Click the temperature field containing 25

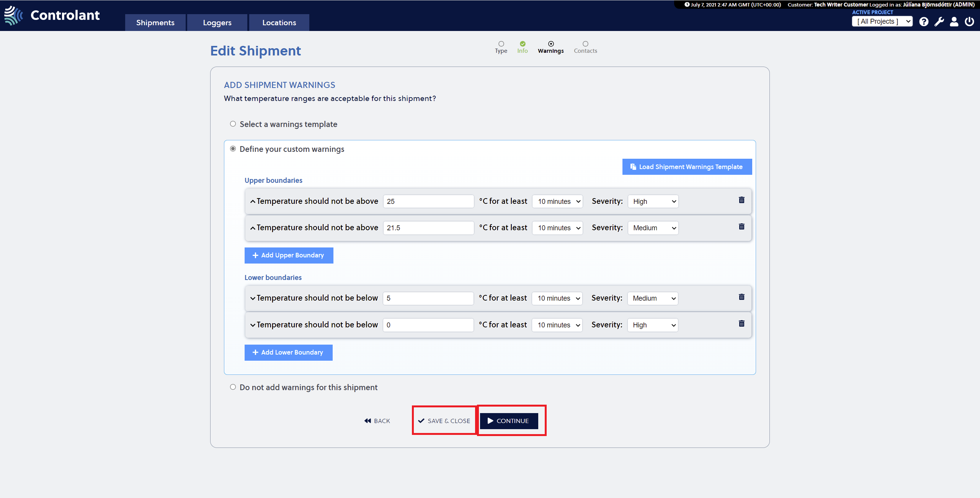pos(429,202)
